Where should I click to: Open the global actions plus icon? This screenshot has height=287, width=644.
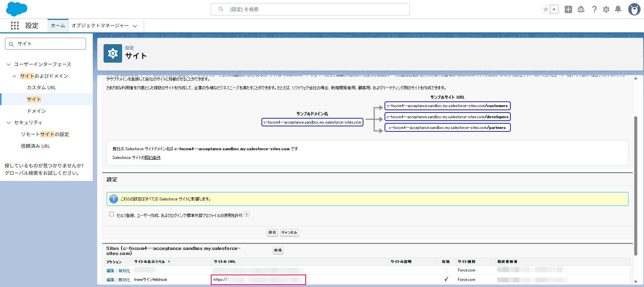(568, 9)
